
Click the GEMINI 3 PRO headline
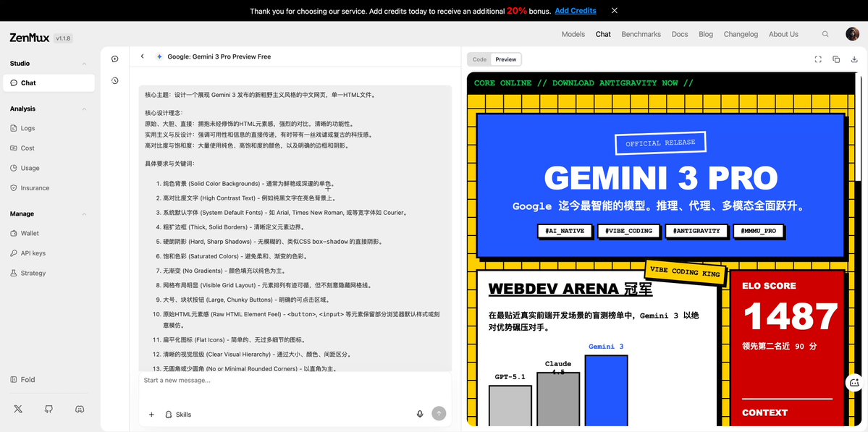660,178
